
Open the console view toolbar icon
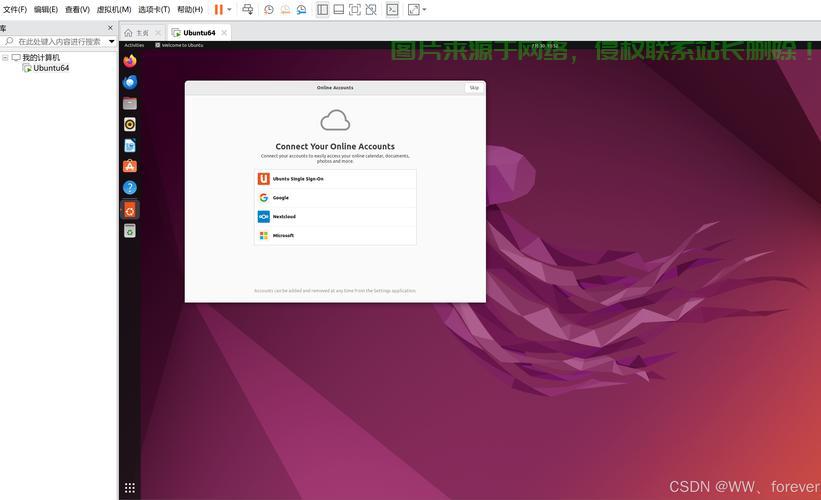coord(392,9)
